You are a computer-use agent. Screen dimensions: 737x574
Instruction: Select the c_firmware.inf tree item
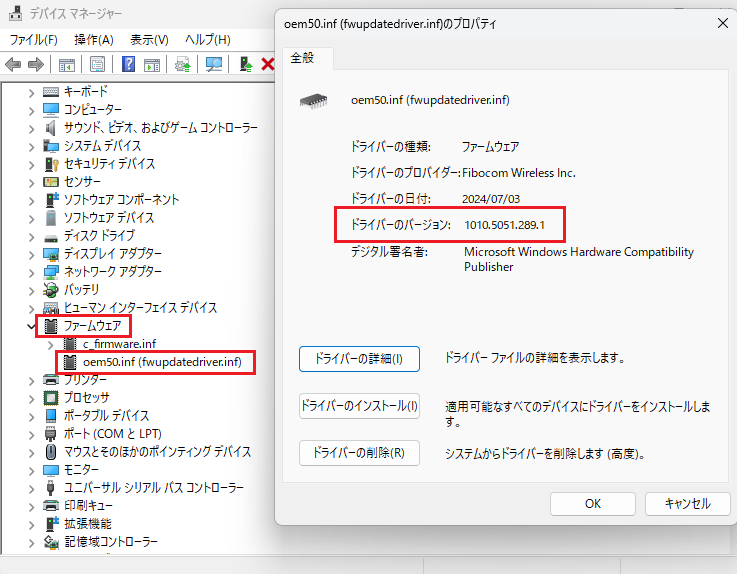[119, 344]
